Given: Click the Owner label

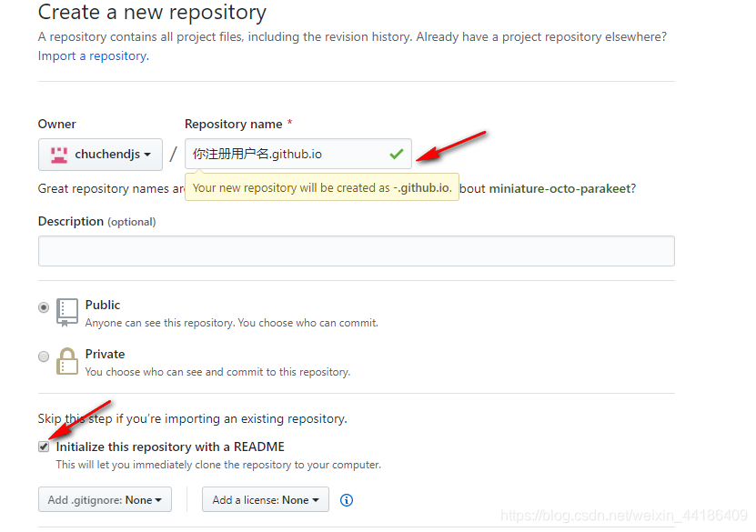Looking at the screenshot, I should click(x=57, y=125).
